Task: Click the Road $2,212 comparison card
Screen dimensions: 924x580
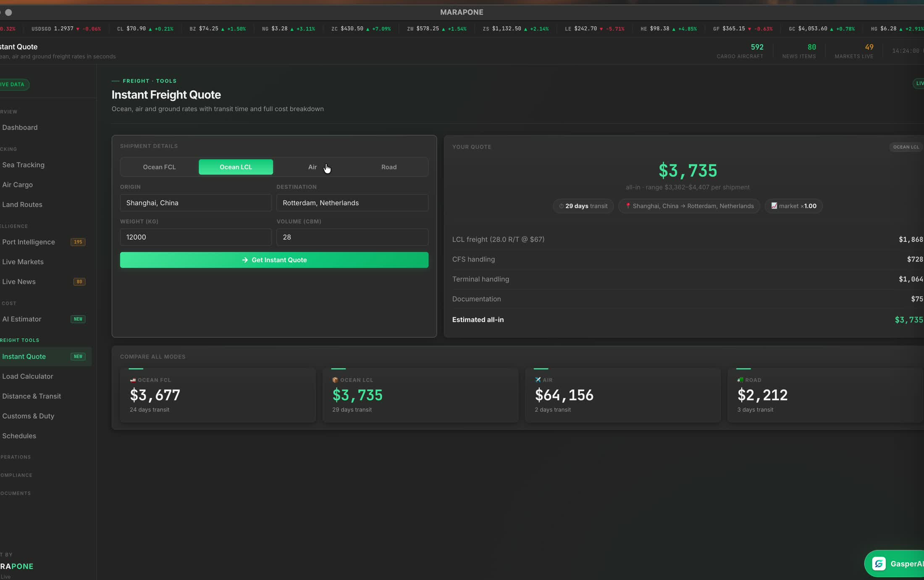Action: click(825, 395)
